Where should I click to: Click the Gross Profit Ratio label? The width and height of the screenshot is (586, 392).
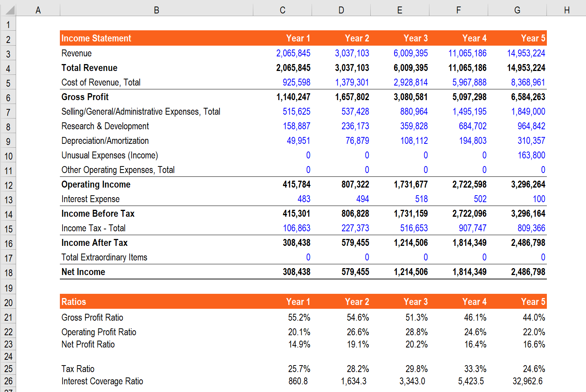(92, 318)
